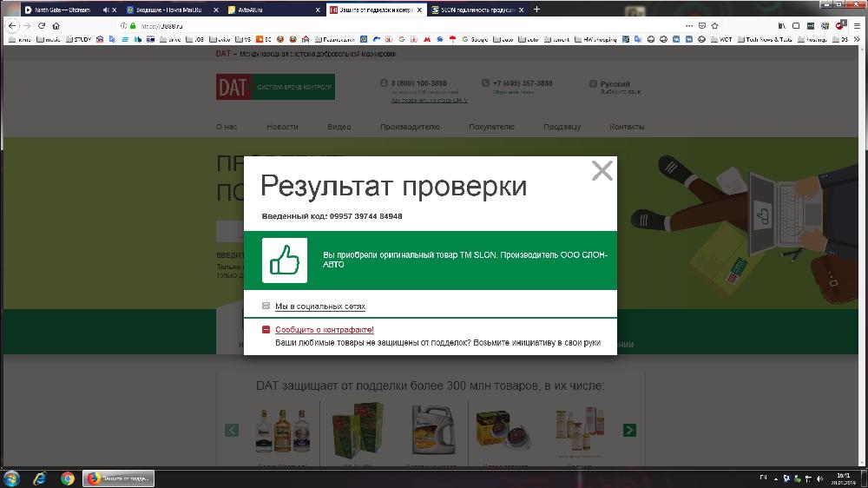Select the liquor bottles product thumbnail
Image resolution: width=868 pixels, height=488 pixels.
(283, 431)
